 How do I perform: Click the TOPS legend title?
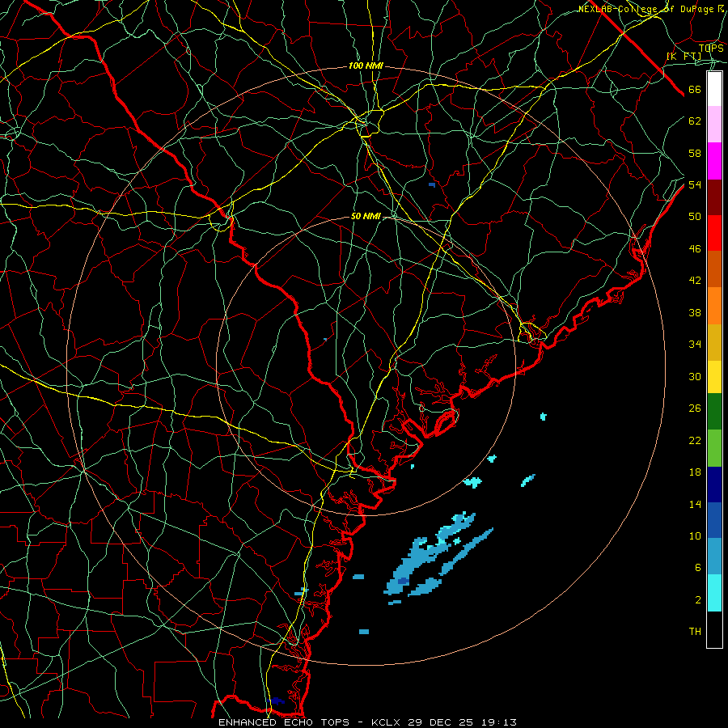[711, 49]
